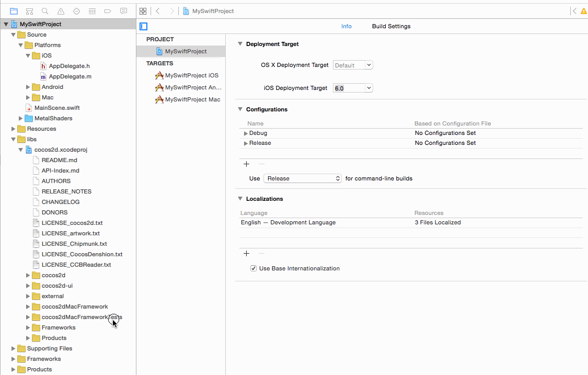Select the MySwiftProject iOS target icon
Image resolution: width=588 pixels, height=375 pixels.
[x=159, y=75]
